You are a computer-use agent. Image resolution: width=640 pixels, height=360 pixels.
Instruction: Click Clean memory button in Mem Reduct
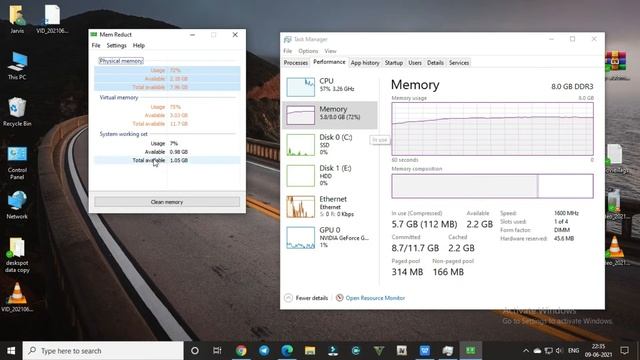[x=167, y=202]
